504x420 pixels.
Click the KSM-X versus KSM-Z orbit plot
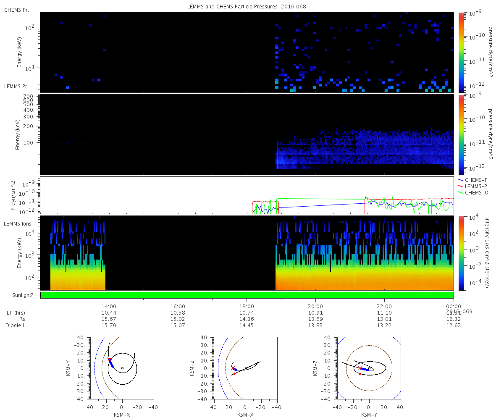click(x=245, y=368)
